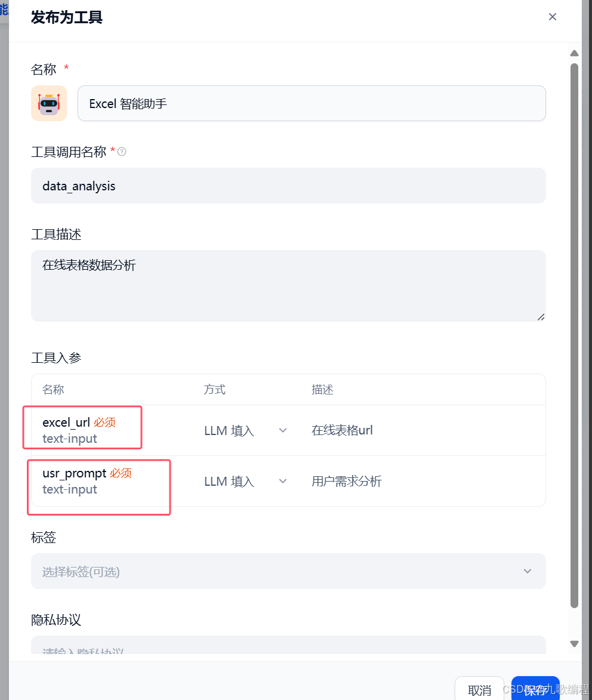Click the Excel 智能助手 name field
Screen dimensions: 592x700
(x=312, y=104)
